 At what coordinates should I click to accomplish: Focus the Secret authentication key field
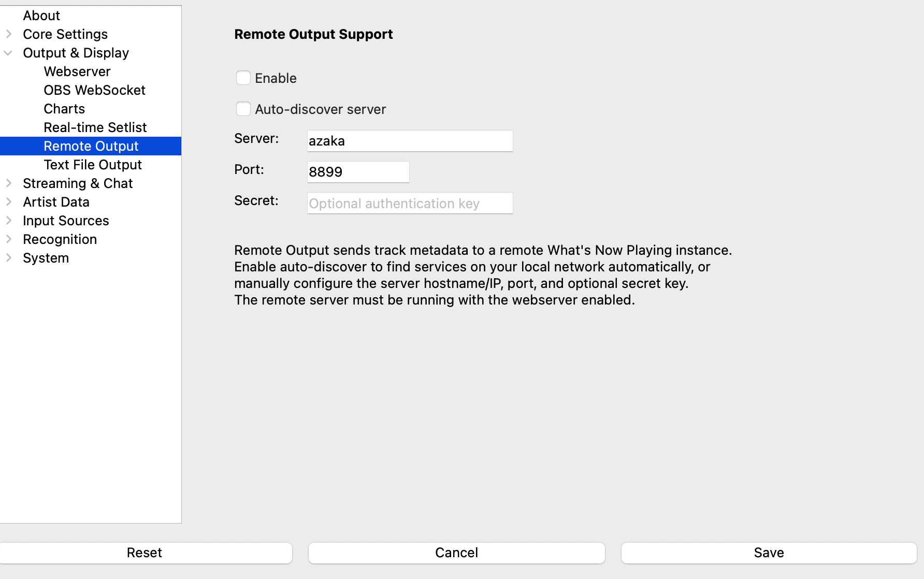pos(410,203)
